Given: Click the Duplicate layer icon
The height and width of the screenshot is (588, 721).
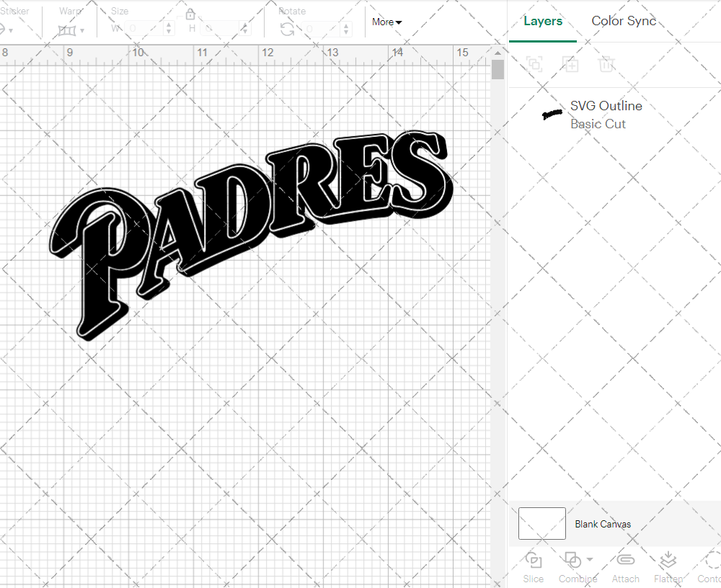Looking at the screenshot, I should [570, 64].
